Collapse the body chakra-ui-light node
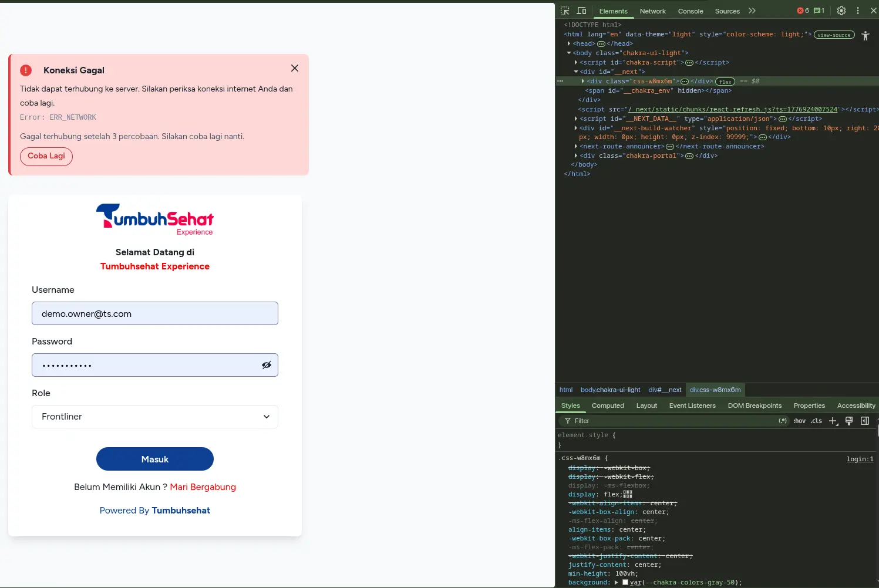Viewport: 879px width, 588px height. [569, 53]
